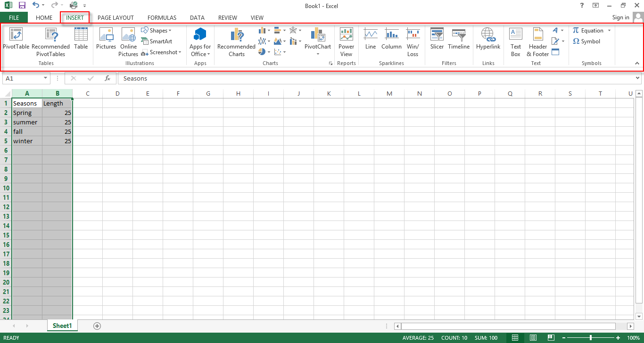The height and width of the screenshot is (343, 644).
Task: Open the PivotChart dropdown
Action: (318, 54)
